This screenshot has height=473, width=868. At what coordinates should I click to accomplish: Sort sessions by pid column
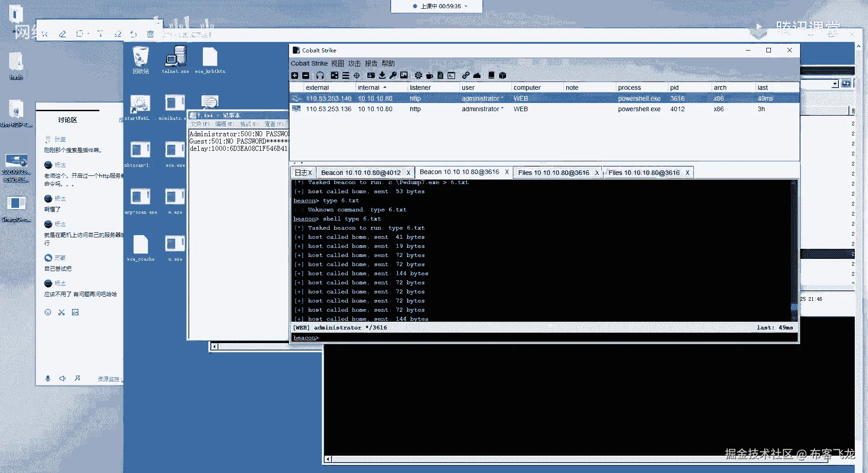[689, 87]
